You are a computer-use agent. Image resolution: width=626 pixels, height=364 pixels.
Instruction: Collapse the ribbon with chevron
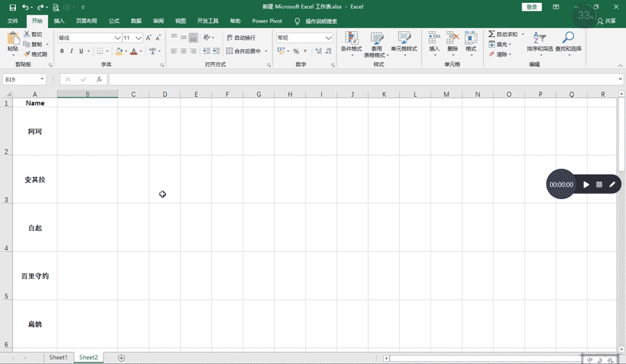(x=620, y=66)
